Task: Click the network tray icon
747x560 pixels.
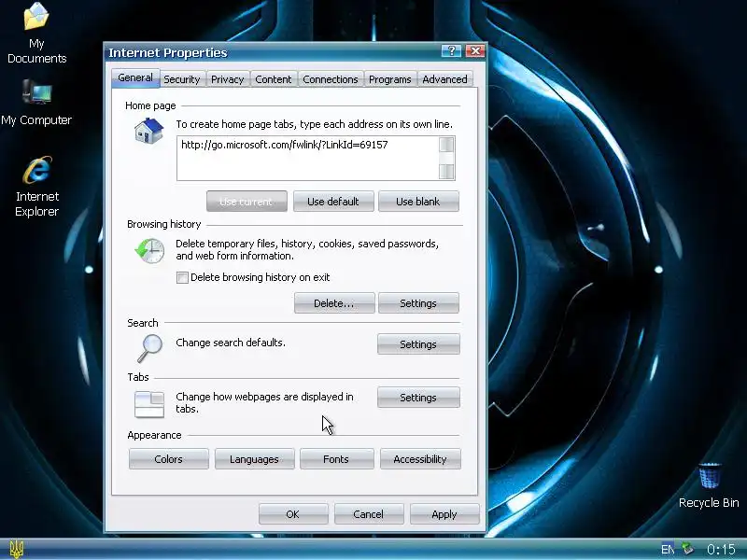Action: 687,549
